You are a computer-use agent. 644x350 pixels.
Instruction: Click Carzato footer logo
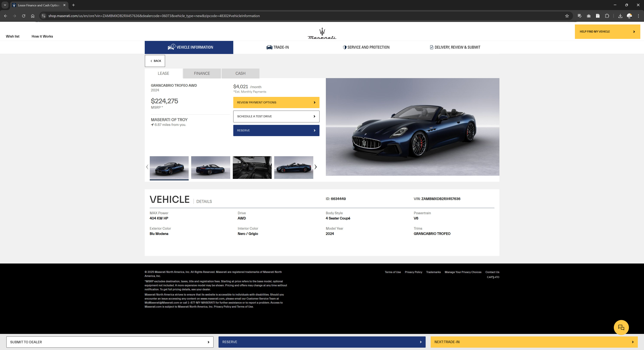coord(493,277)
